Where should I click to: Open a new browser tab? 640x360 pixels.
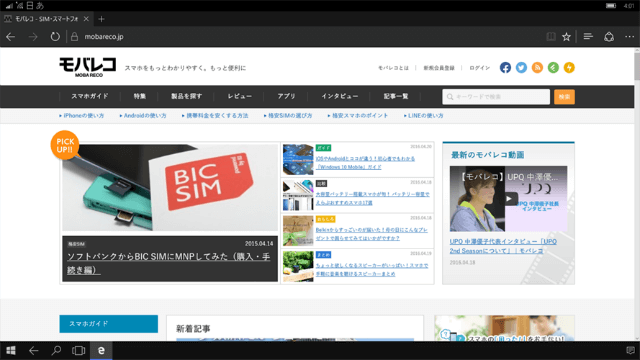[101, 19]
